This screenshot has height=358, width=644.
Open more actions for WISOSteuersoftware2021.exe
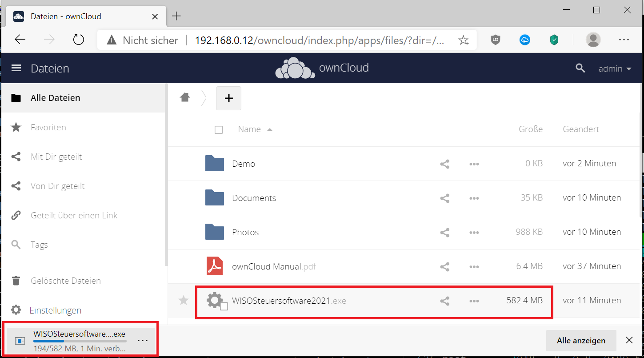(474, 301)
